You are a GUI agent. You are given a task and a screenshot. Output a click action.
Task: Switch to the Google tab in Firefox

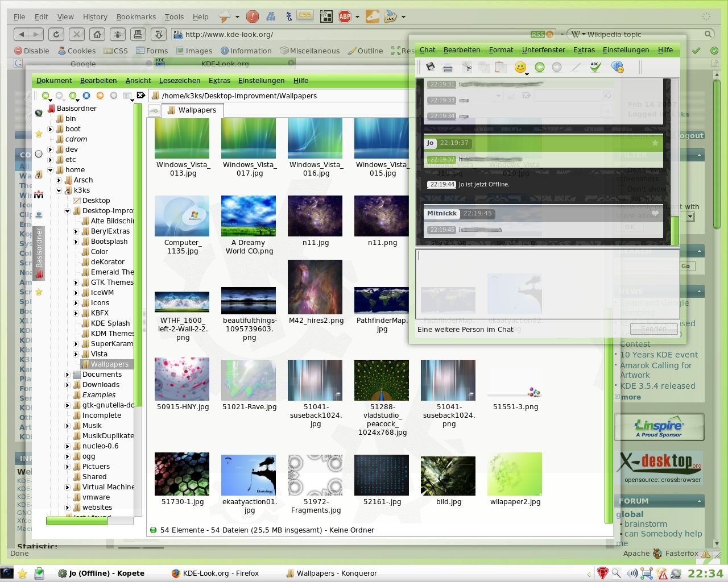[83, 64]
